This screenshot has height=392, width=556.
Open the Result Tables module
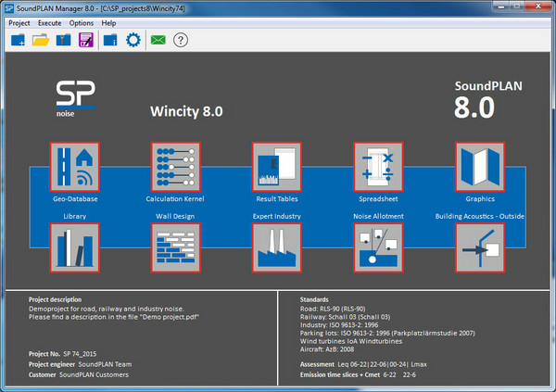click(276, 167)
